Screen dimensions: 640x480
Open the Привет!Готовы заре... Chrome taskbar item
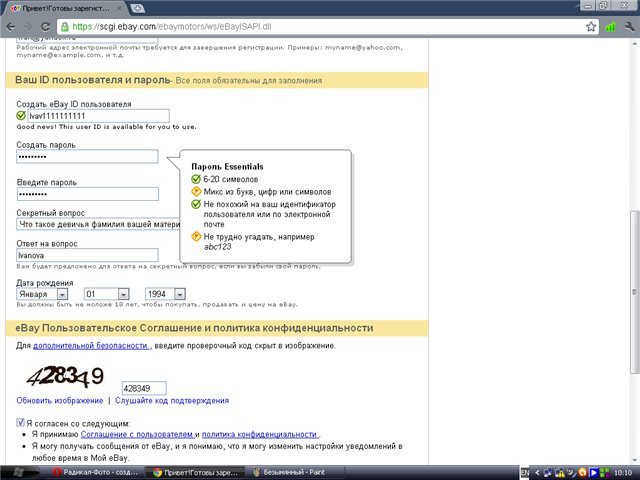point(195,473)
